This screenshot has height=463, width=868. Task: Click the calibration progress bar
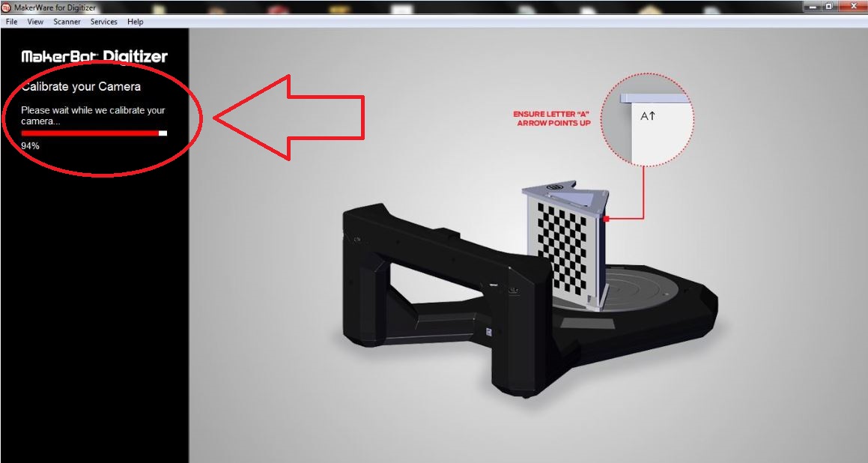[94, 133]
